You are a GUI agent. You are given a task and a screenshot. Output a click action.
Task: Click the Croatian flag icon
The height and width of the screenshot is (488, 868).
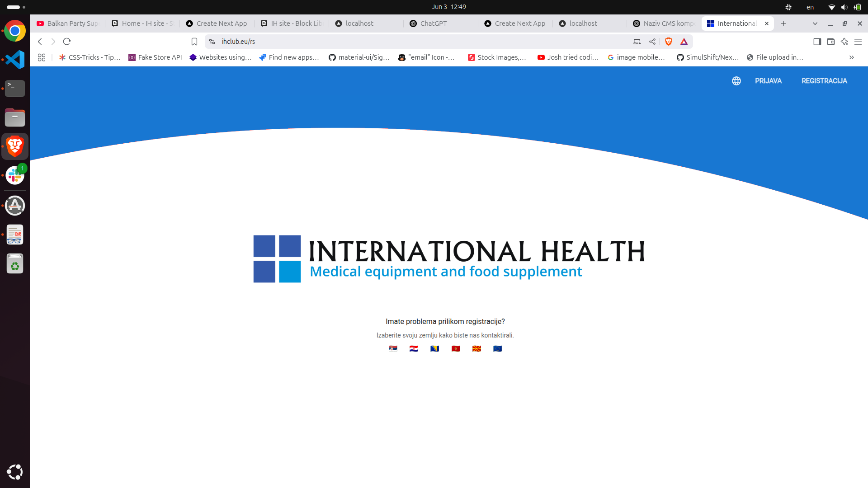tap(414, 348)
